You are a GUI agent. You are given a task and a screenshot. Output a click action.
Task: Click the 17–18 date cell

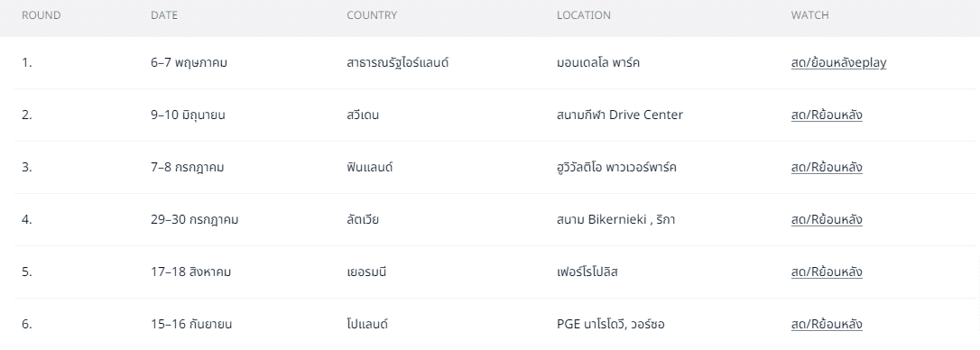190,272
